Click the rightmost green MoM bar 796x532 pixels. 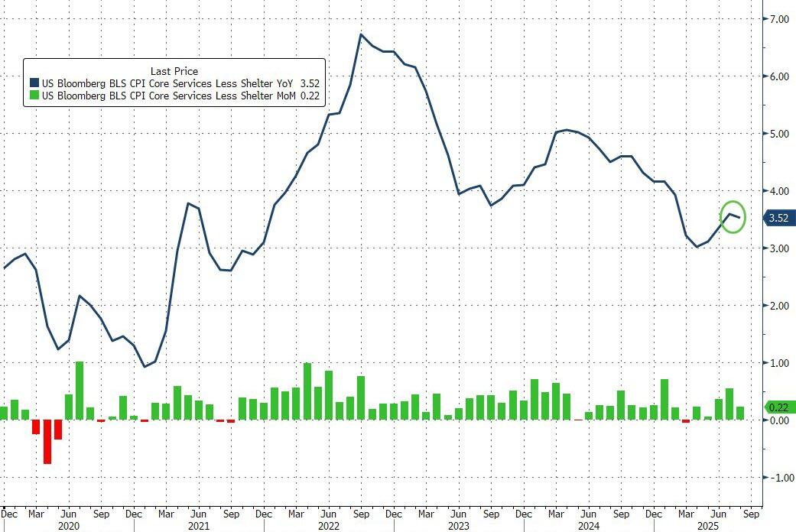(x=740, y=414)
